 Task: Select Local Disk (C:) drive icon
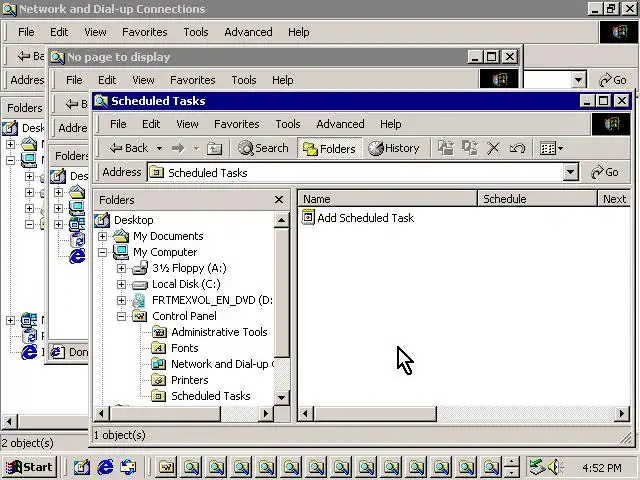pos(140,284)
